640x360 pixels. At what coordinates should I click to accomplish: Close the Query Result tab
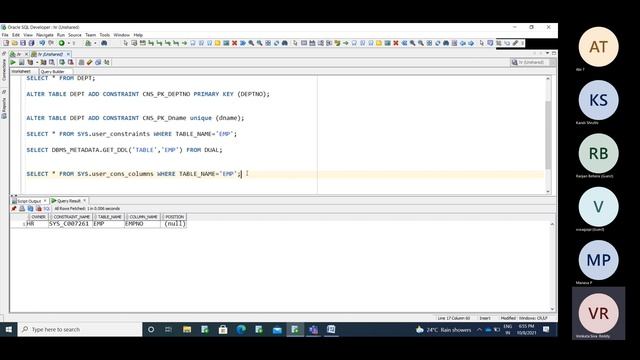coord(84,200)
